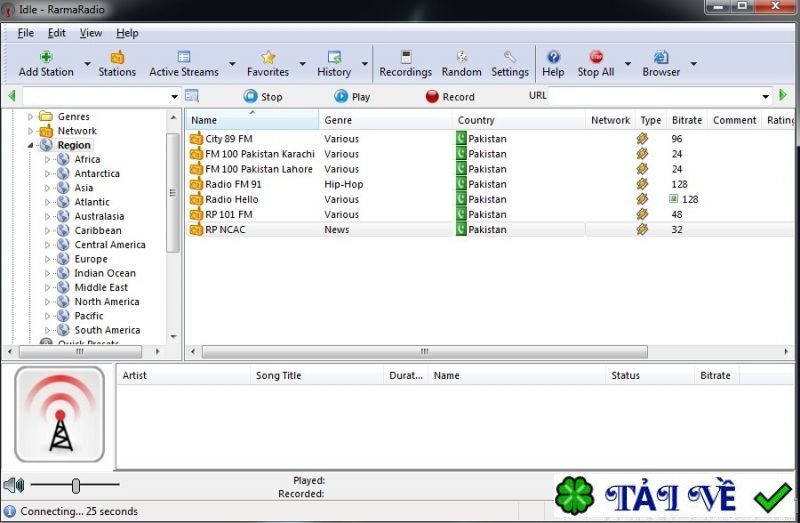Expand the Asia tree node
Viewport: 800px width, 523px height.
[x=47, y=188]
